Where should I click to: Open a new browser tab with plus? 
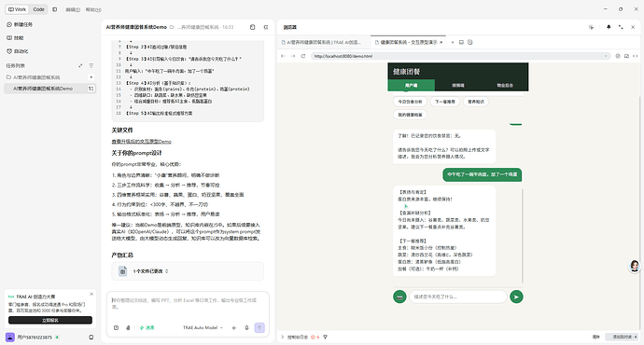pos(453,42)
